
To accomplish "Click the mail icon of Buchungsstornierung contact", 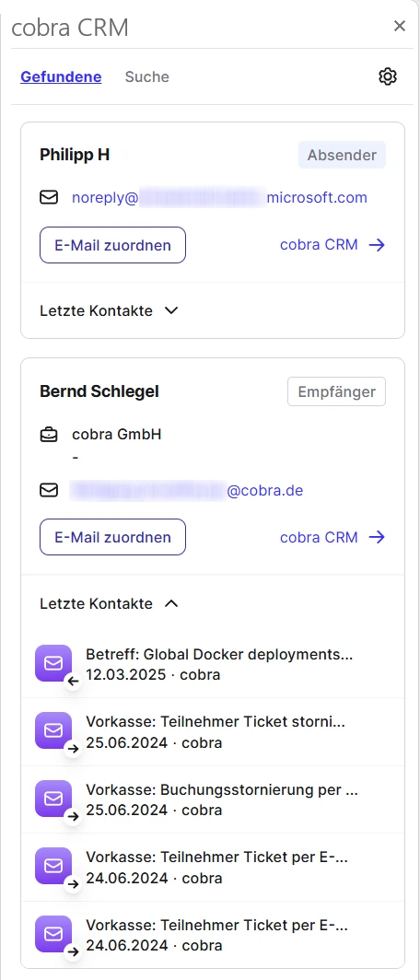I will point(53,799).
